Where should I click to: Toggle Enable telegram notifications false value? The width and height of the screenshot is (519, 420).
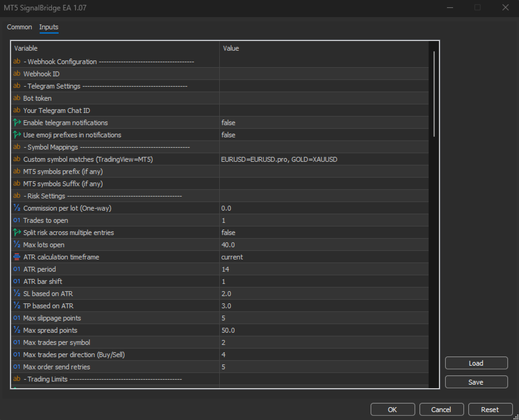point(324,123)
